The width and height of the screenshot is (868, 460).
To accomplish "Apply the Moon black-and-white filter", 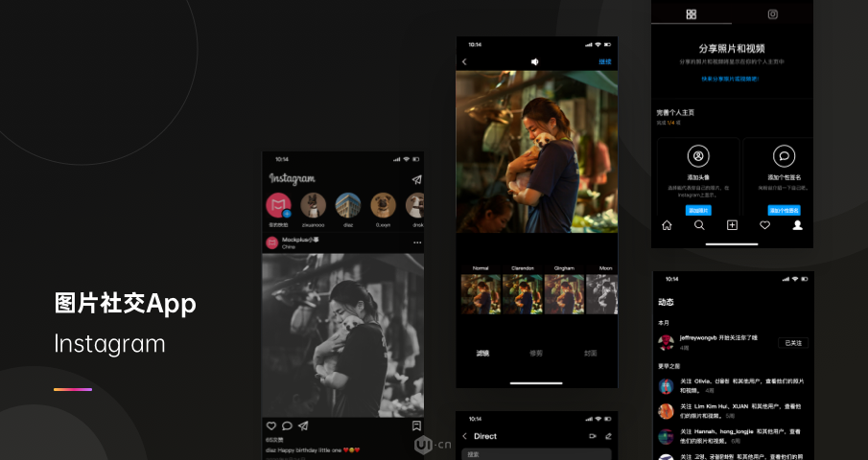I will click(602, 294).
